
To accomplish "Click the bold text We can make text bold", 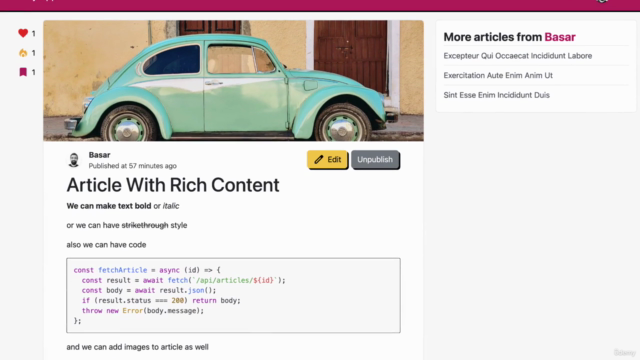I will point(109,206).
